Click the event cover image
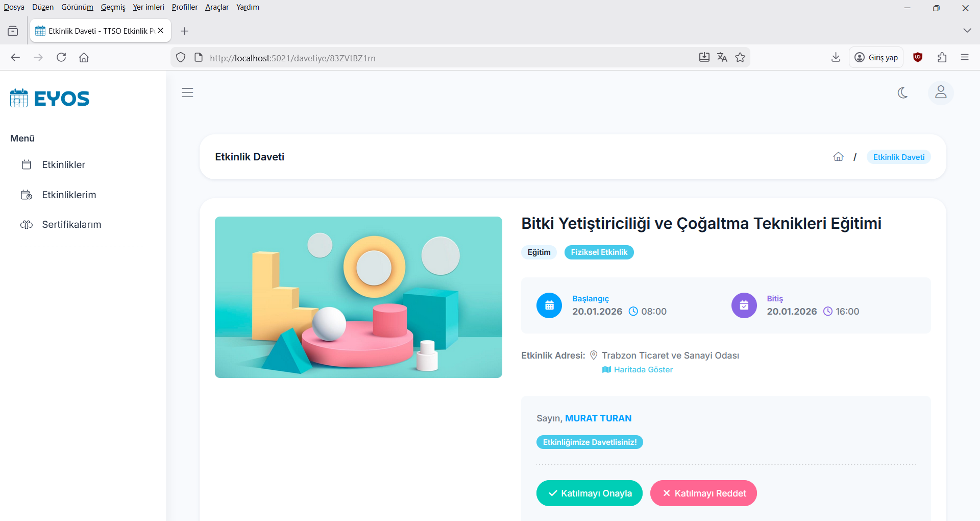Viewport: 980px width, 521px height. click(x=358, y=297)
